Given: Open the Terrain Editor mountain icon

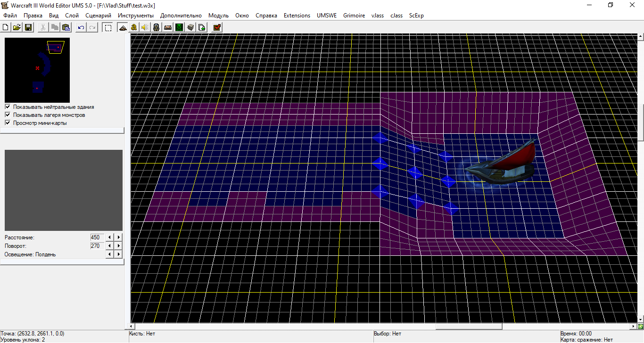Looking at the screenshot, I should pos(123,27).
